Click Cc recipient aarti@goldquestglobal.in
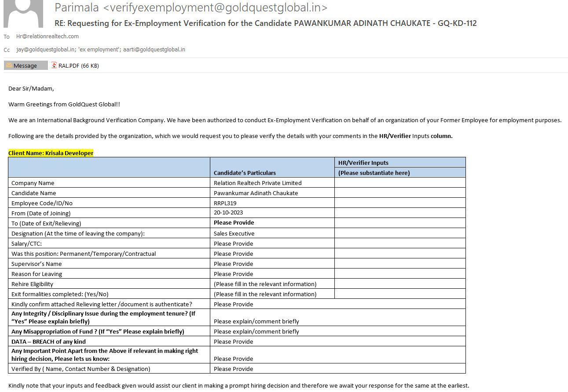 (x=154, y=50)
